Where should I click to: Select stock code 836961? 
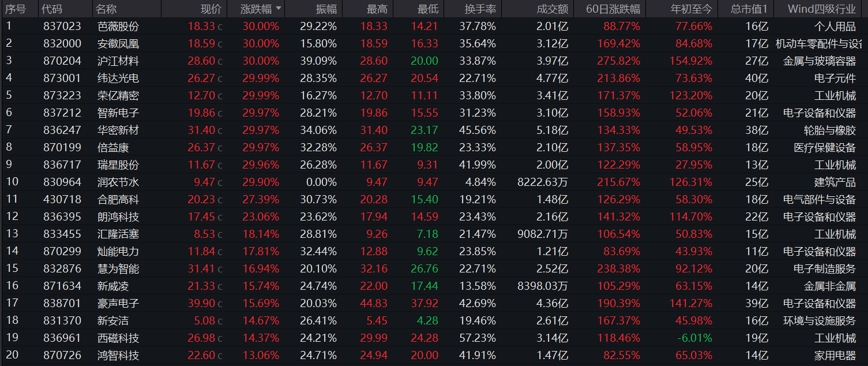coord(62,338)
